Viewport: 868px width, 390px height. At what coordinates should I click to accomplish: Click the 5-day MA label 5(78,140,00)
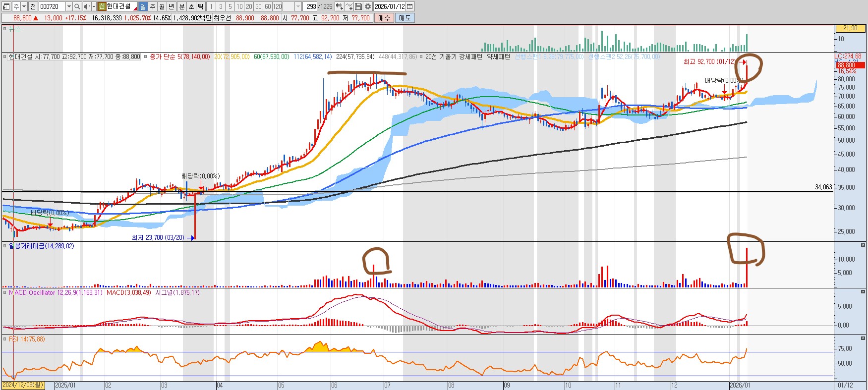click(194, 56)
